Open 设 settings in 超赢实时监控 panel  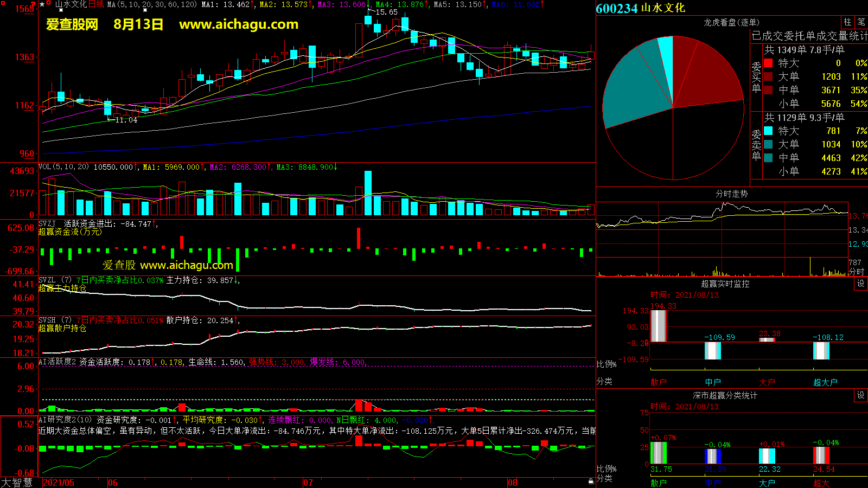click(861, 284)
